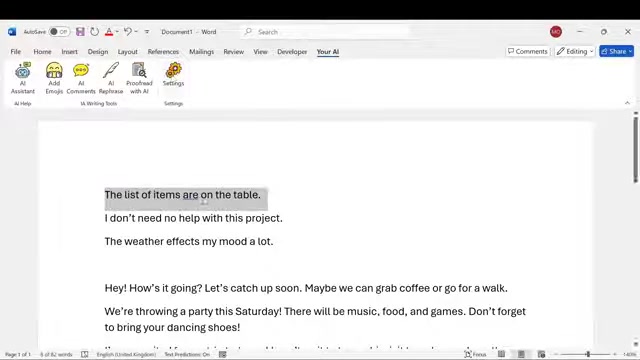Open spelling and proofing status icon
The width and height of the screenshot is (640, 360).
(84, 354)
